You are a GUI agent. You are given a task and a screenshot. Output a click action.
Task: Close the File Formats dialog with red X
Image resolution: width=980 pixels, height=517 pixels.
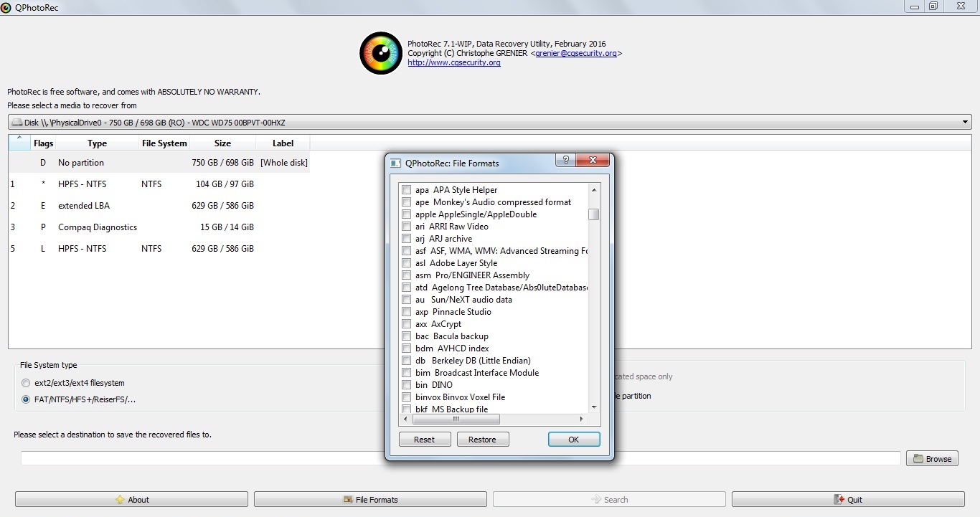592,160
